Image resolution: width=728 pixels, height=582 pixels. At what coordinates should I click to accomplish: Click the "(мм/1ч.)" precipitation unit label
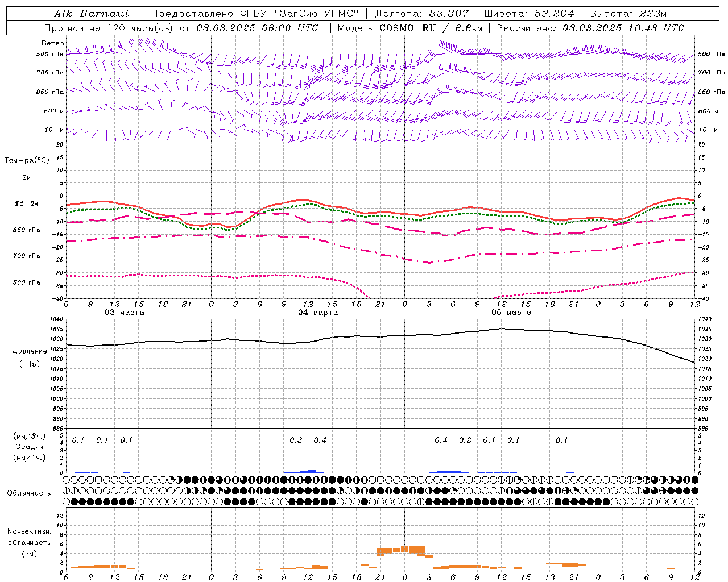tap(30, 458)
